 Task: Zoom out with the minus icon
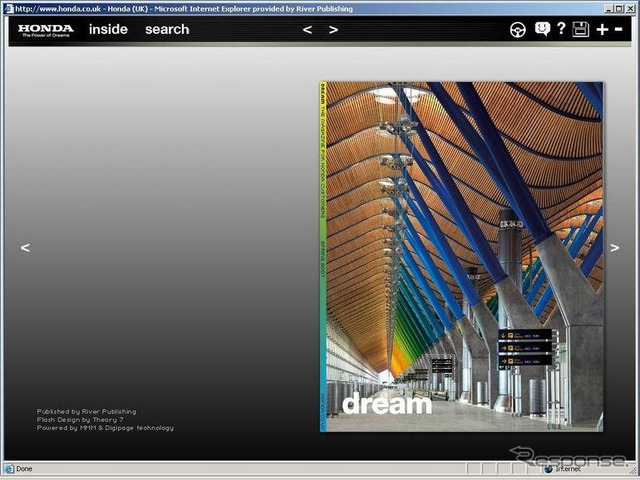[x=619, y=29]
